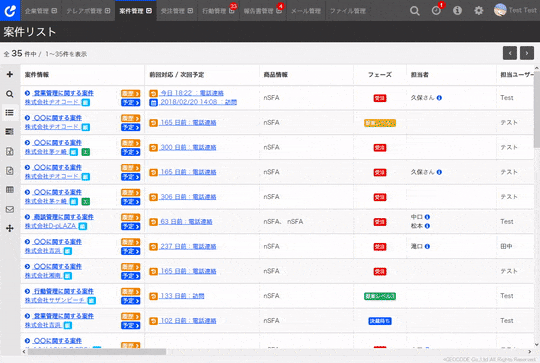The image size is (540, 363).
Task: Click the envelope mail icon in sidebar
Action: [10, 209]
